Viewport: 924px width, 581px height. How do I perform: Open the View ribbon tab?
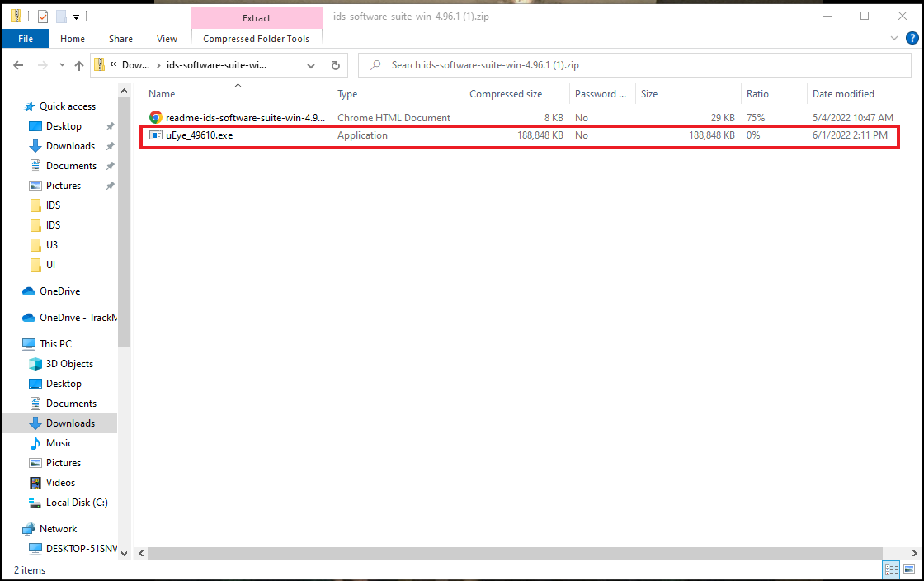click(167, 39)
